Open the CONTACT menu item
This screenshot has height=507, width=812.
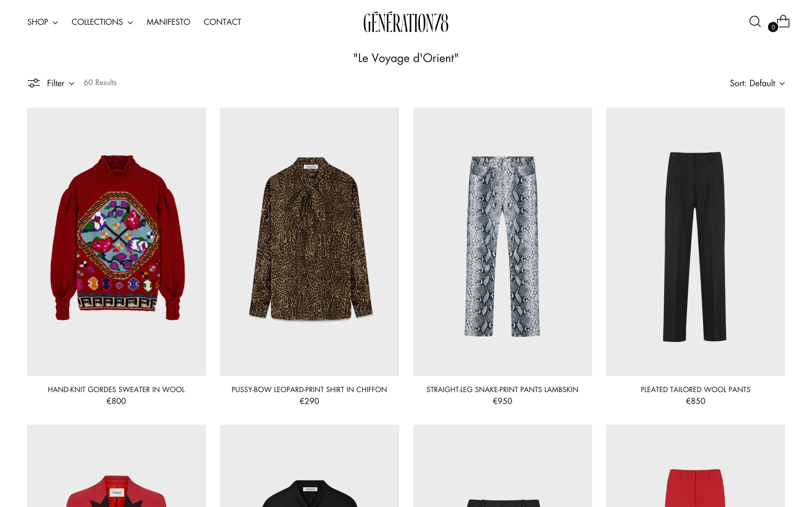pyautogui.click(x=222, y=22)
